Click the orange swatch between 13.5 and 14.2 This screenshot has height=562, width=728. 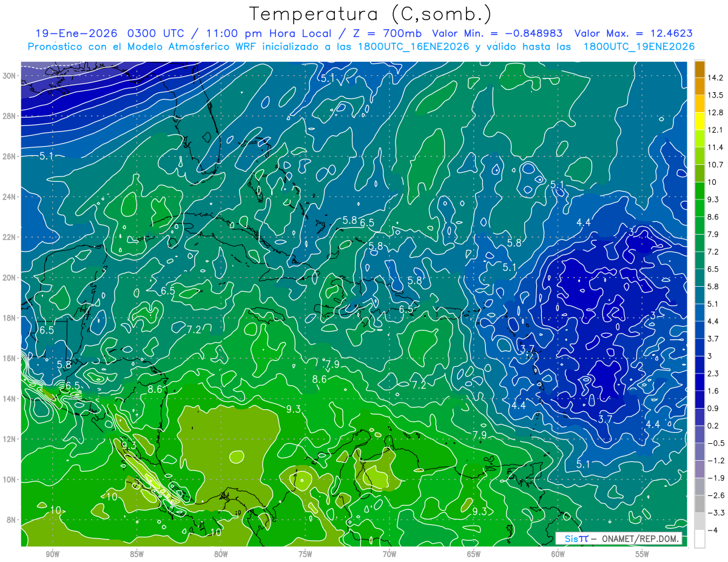point(699,87)
